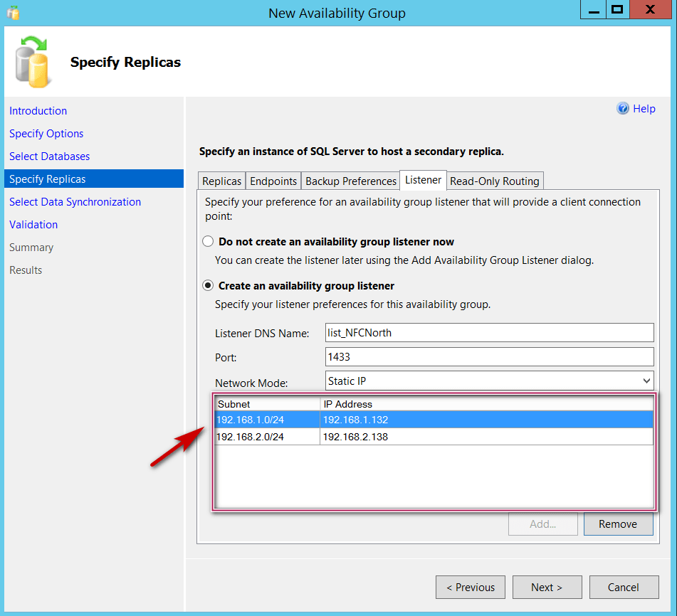Click the Next button
Viewport: 677px width, 616px height.
(547, 587)
